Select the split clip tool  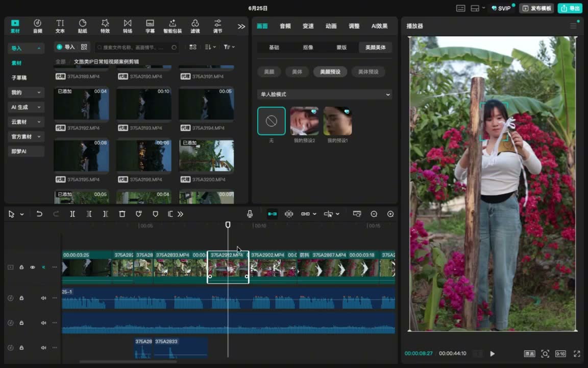[72, 214]
